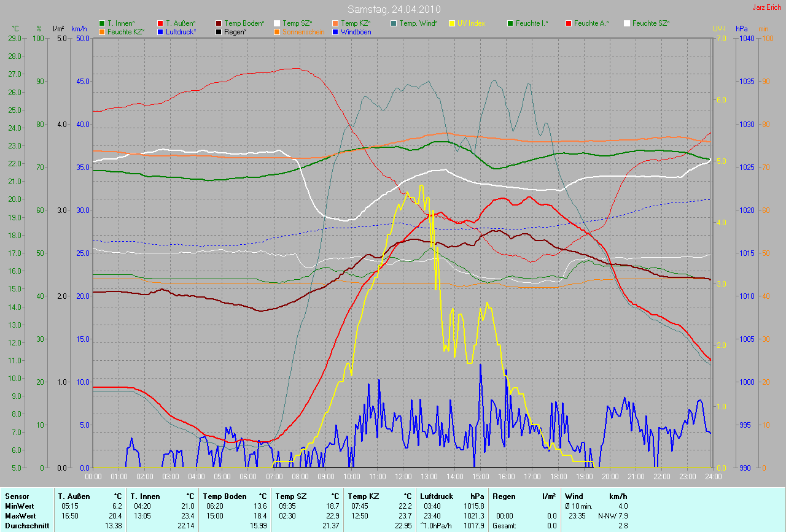The image size is (786, 532).
Task: Click the black Regen legend swatch
Action: click(219, 31)
